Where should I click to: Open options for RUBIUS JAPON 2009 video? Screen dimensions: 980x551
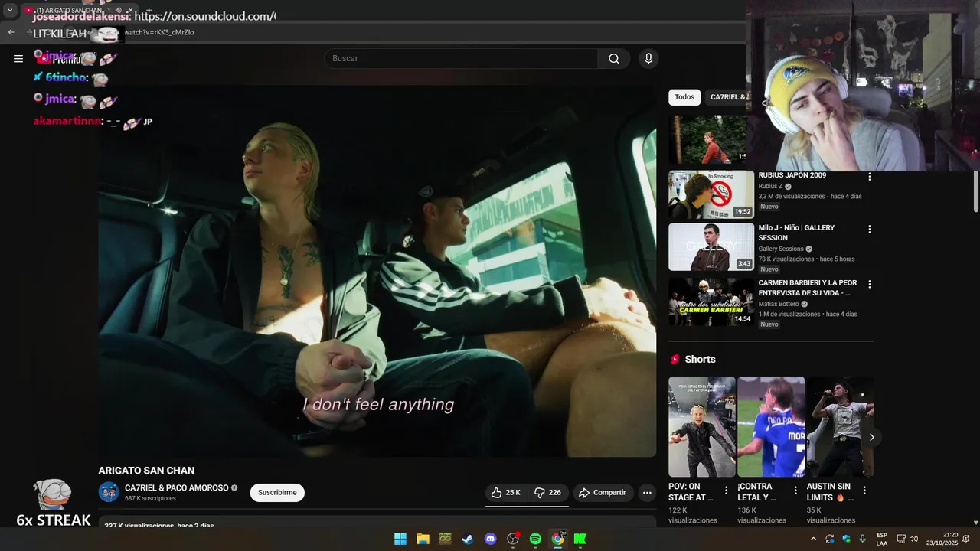[869, 177]
